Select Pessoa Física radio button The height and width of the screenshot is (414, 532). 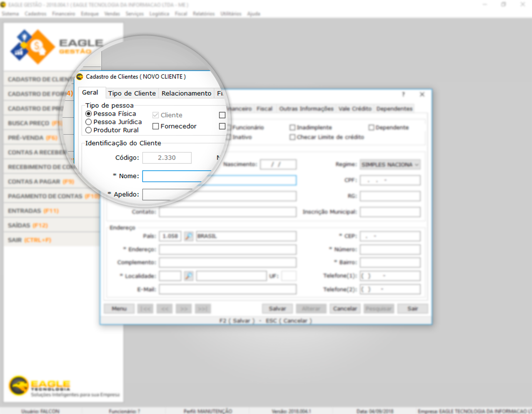[x=88, y=114]
